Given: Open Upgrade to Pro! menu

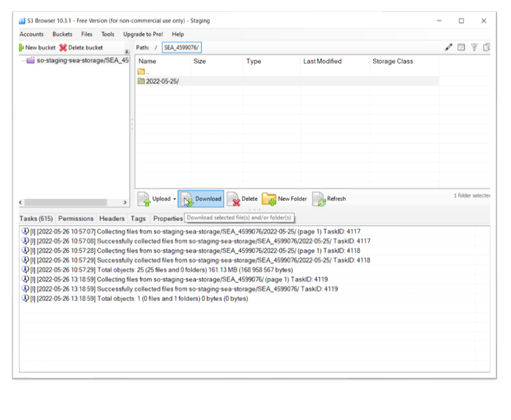Looking at the screenshot, I should pyautogui.click(x=143, y=34).
